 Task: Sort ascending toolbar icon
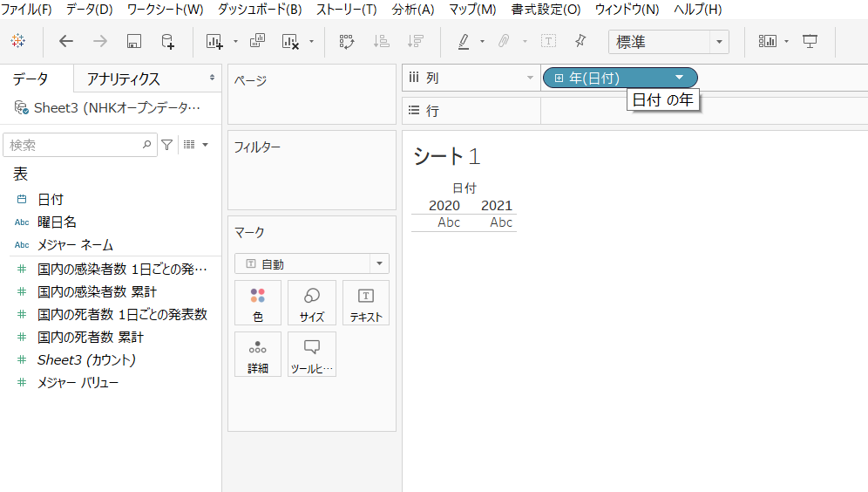(381, 41)
